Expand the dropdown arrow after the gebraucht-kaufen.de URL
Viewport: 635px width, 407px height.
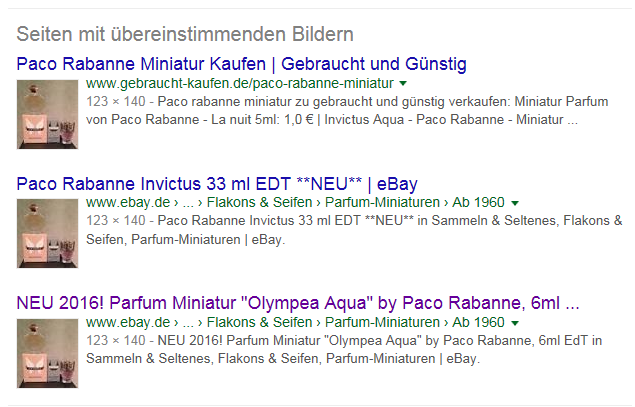403,84
